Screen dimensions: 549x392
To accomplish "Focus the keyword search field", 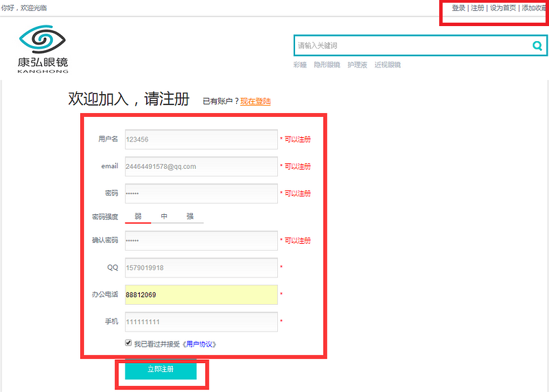I will tap(412, 46).
